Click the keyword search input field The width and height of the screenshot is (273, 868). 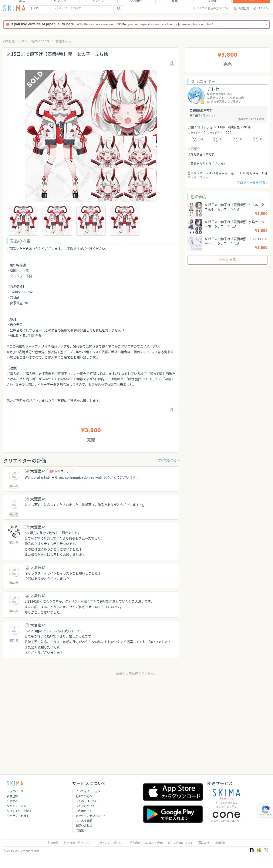click(85, 9)
